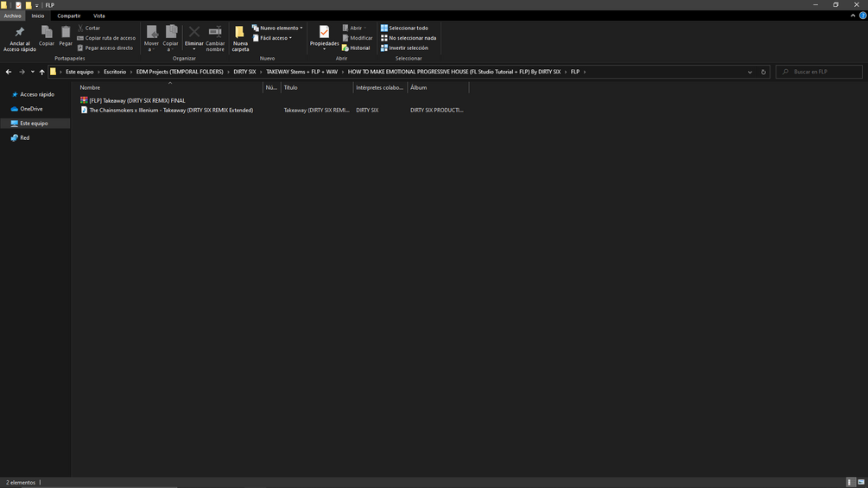Click Invertir selección
This screenshot has height=488, width=868.
tap(404, 48)
